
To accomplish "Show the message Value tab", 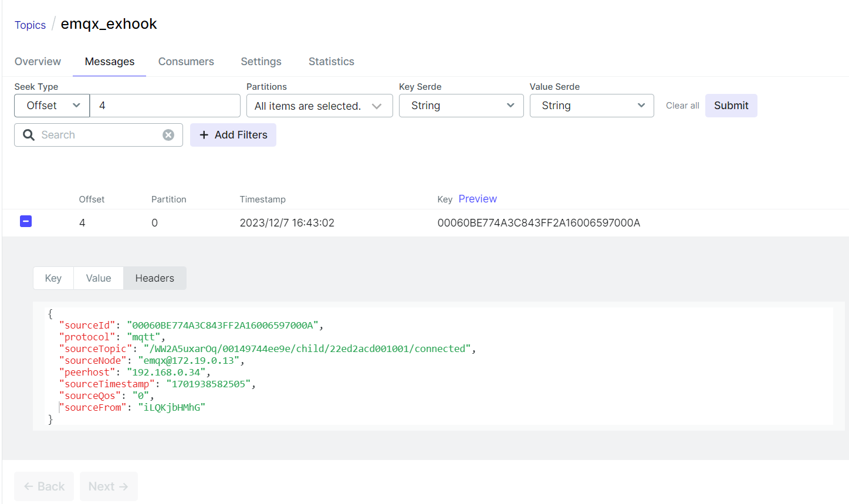I will 99,278.
